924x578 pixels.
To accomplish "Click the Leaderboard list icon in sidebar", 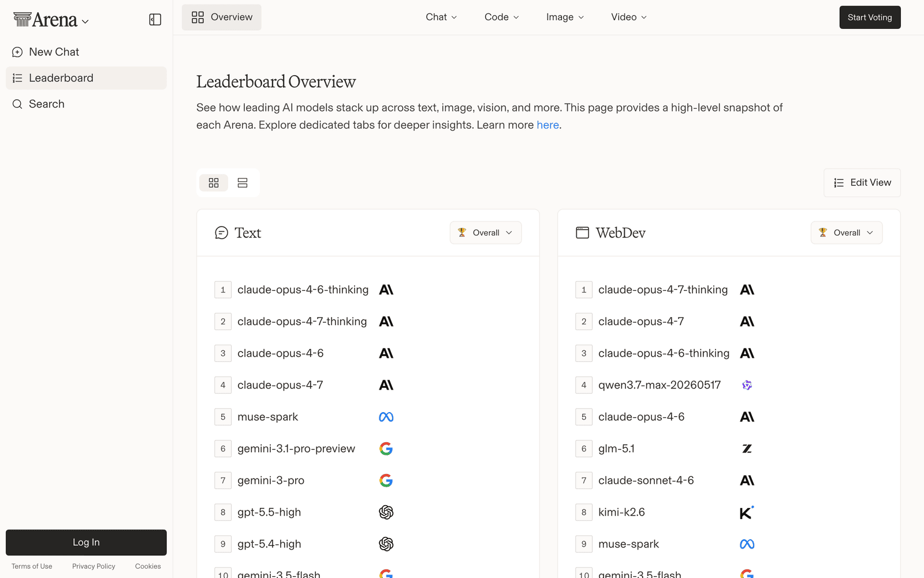I will (x=17, y=78).
